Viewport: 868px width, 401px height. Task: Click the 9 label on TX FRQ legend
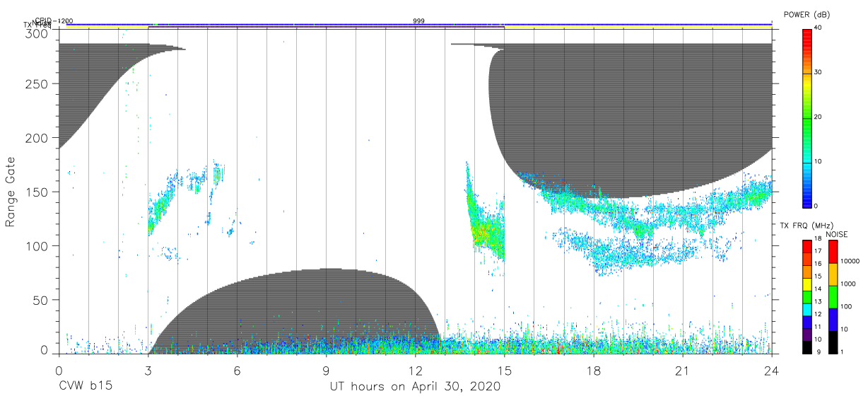click(818, 351)
